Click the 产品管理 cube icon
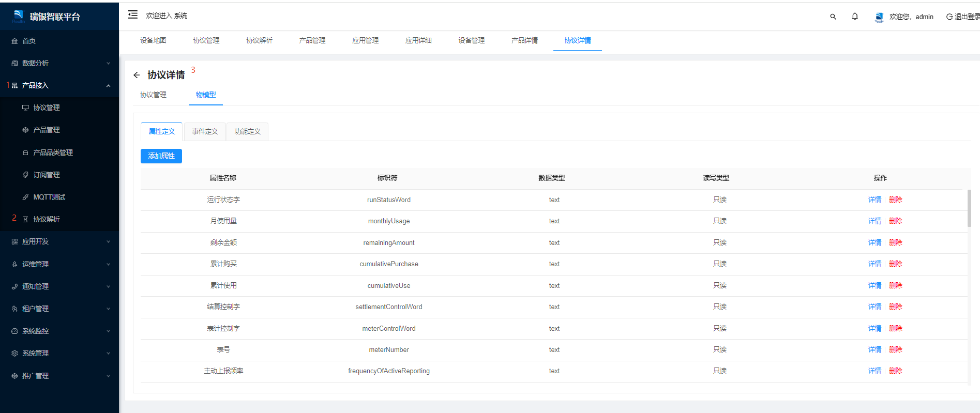The height and width of the screenshot is (413, 980). 25,130
